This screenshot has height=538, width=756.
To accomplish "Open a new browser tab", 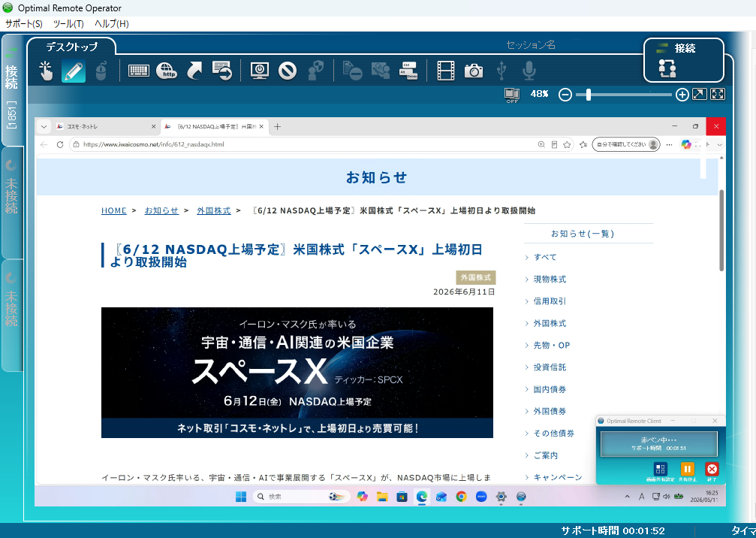I will [x=277, y=126].
